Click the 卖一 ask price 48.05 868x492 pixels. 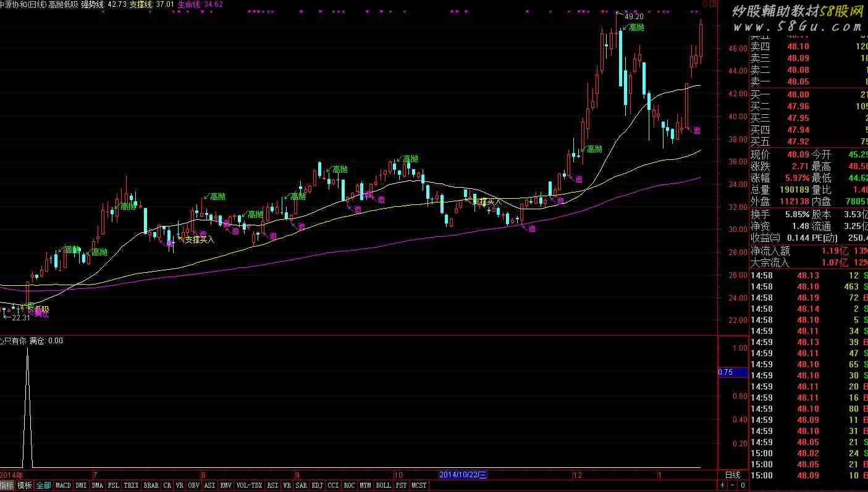[x=798, y=82]
